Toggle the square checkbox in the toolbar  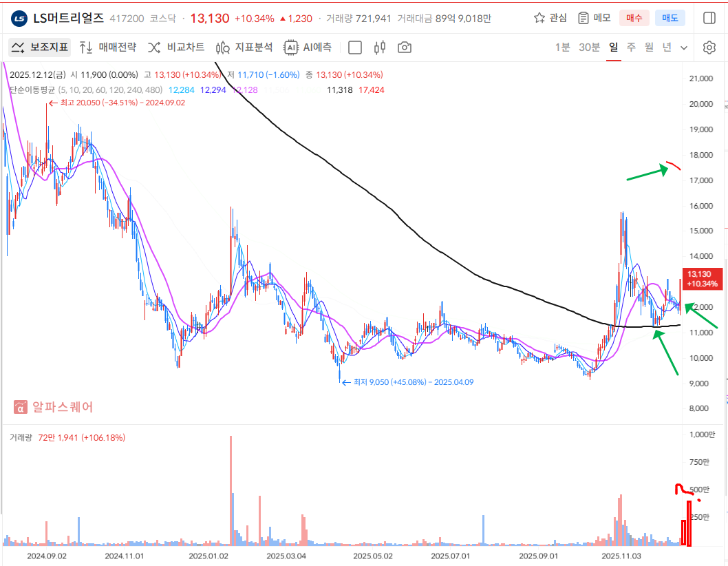[355, 48]
